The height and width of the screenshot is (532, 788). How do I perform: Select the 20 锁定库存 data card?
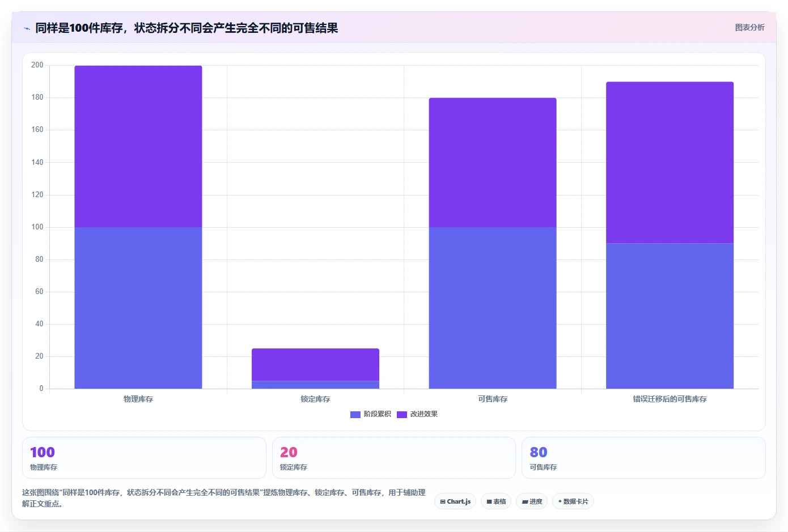point(394,458)
